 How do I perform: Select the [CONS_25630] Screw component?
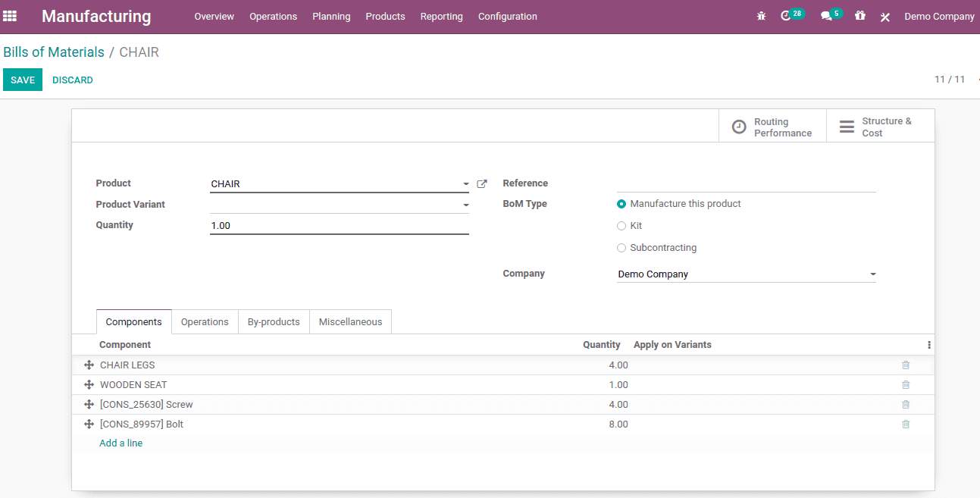(146, 405)
